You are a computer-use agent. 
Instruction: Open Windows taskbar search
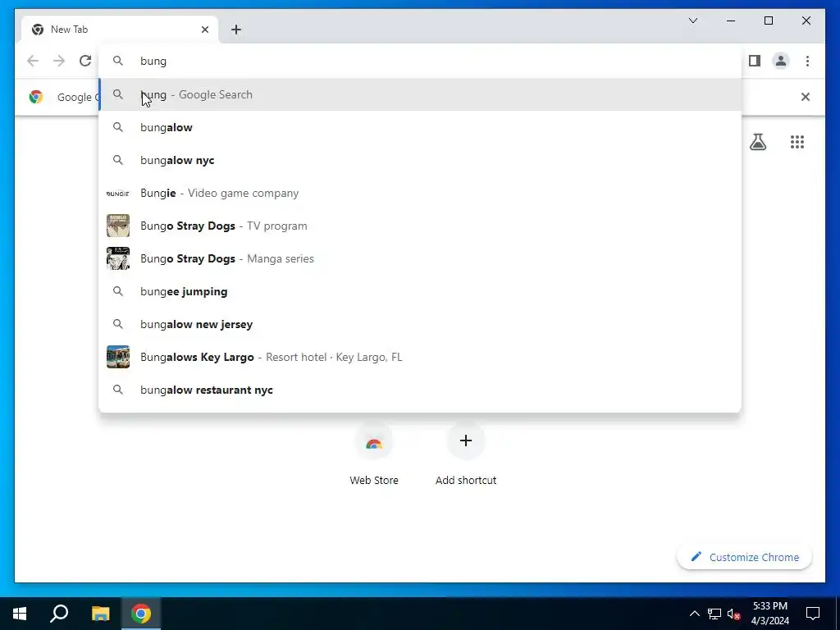coord(59,614)
